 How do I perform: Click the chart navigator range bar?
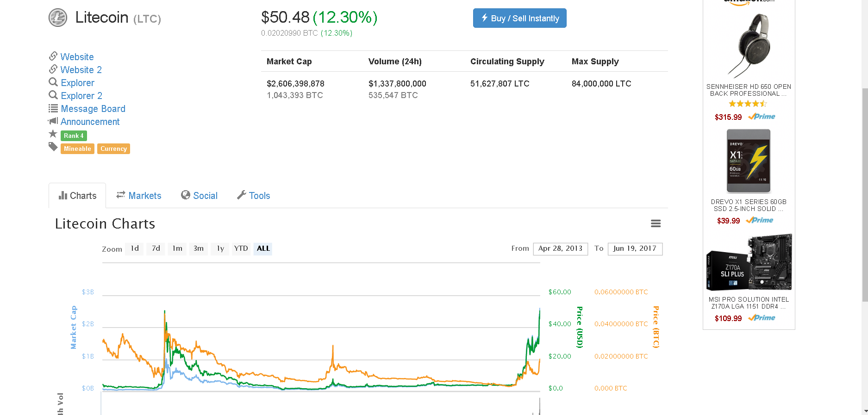[x=321, y=263]
